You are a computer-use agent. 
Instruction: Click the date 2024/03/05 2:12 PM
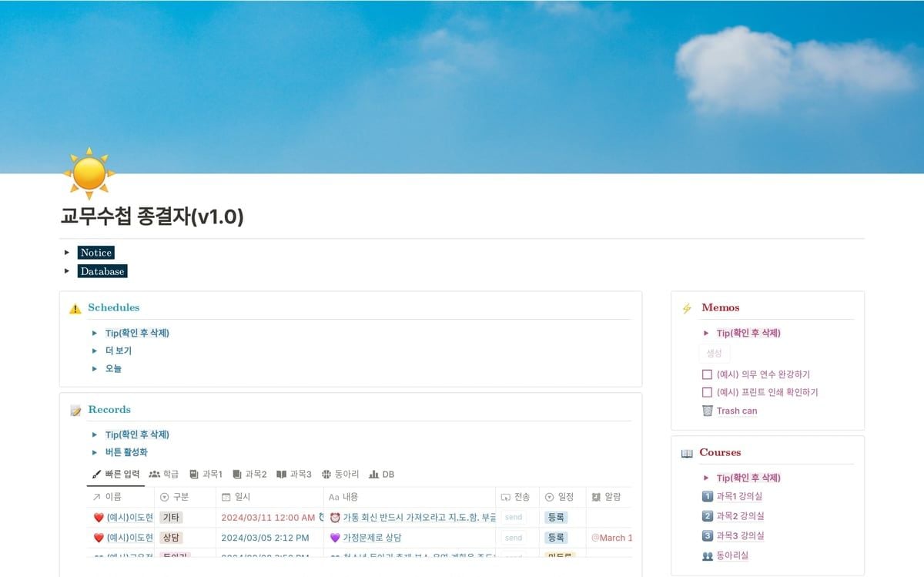[x=265, y=538]
